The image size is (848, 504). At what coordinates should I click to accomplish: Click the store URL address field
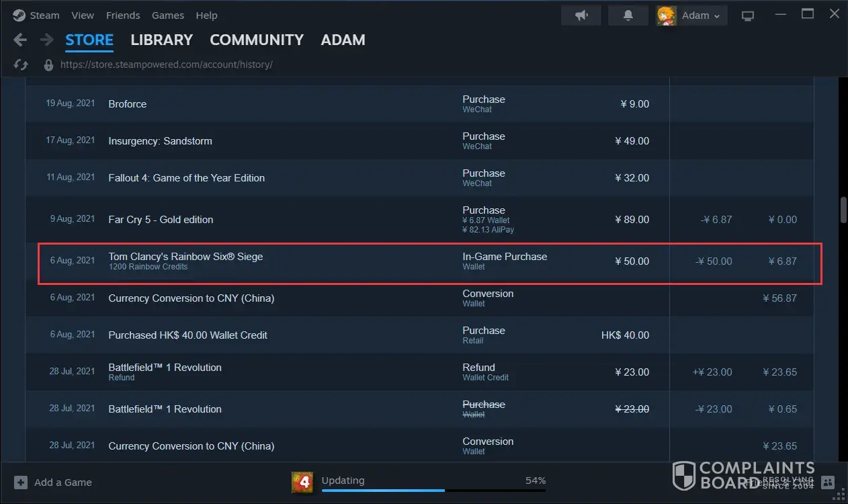pos(166,65)
